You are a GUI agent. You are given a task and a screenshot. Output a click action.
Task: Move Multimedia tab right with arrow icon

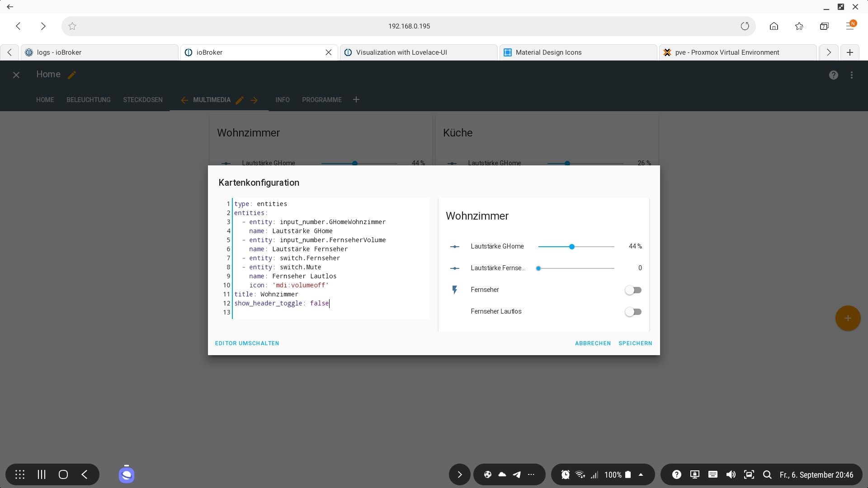(254, 100)
